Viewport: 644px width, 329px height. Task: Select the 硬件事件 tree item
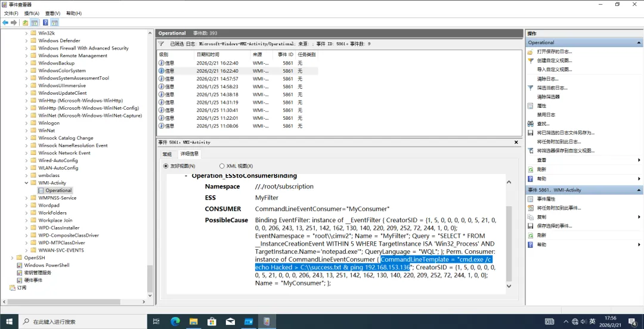(x=33, y=280)
